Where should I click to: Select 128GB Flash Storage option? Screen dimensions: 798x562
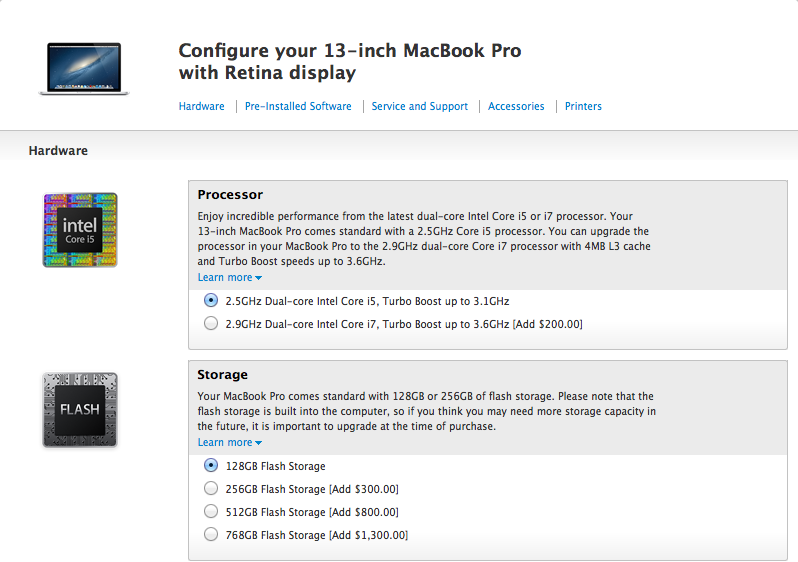pos(211,465)
